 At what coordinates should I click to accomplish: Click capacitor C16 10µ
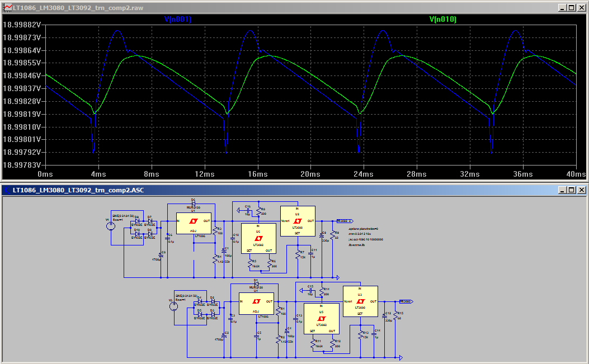click(x=248, y=210)
